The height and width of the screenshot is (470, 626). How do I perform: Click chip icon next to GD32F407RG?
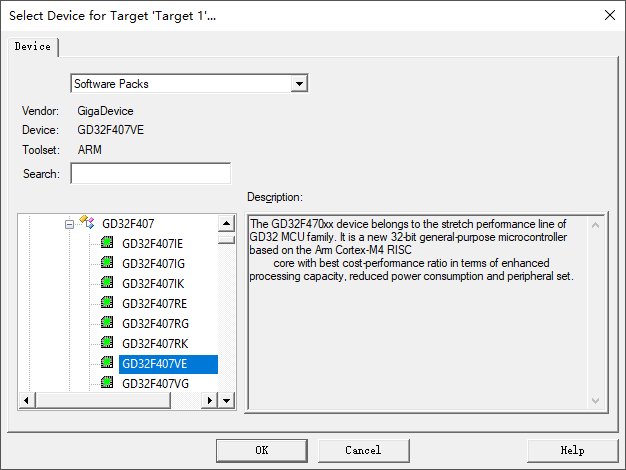coord(107,322)
